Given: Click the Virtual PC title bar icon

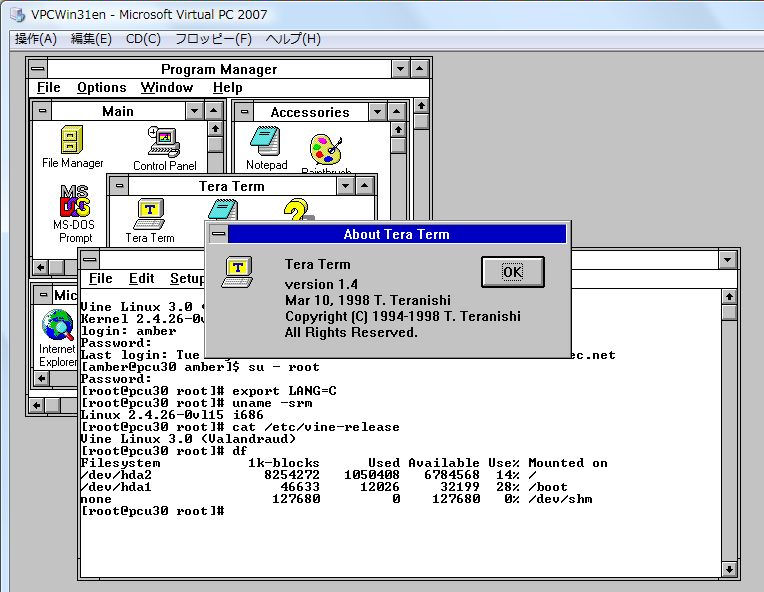Looking at the screenshot, I should 18,15.
